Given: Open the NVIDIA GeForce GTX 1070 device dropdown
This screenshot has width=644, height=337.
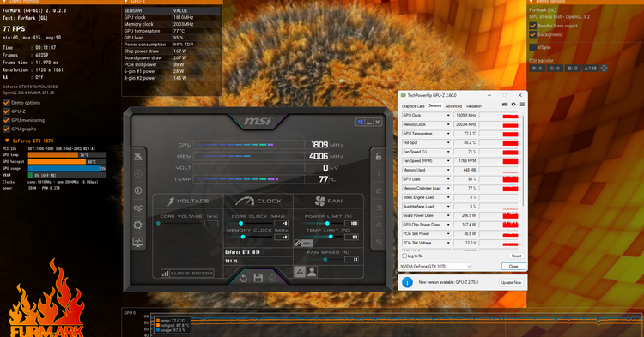Looking at the screenshot, I should [435, 267].
